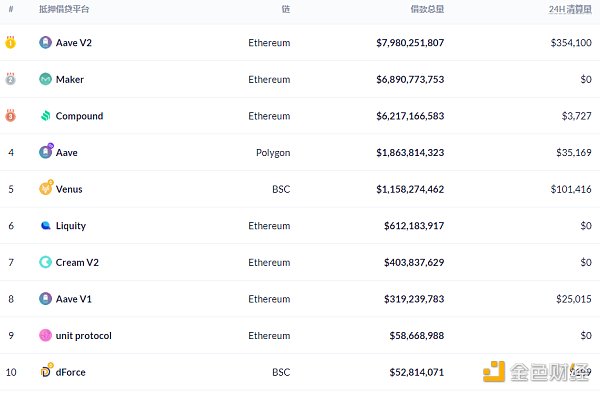
Task: Click the Aave V2 $354,100 liquidation value
Action: click(x=571, y=42)
